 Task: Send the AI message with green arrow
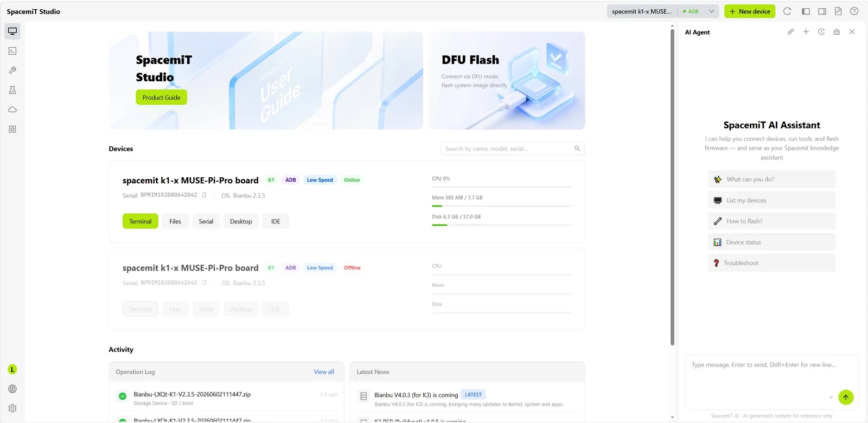coord(846,397)
